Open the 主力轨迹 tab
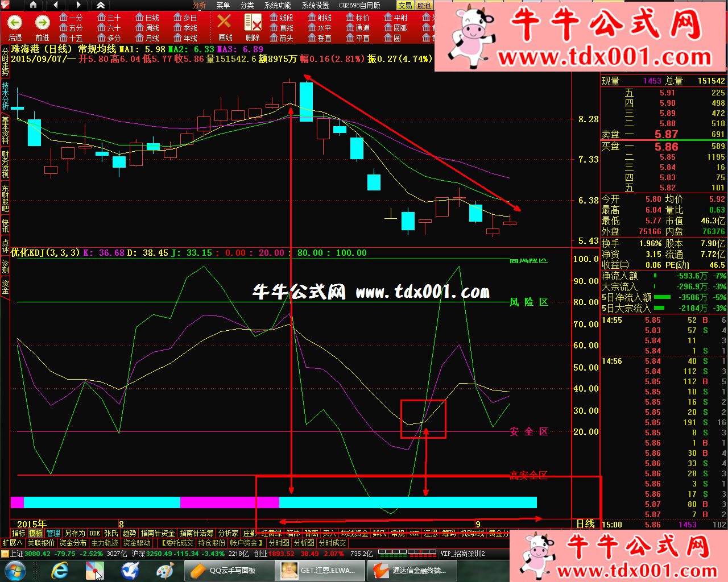The height and width of the screenshot is (582, 728). (105, 543)
